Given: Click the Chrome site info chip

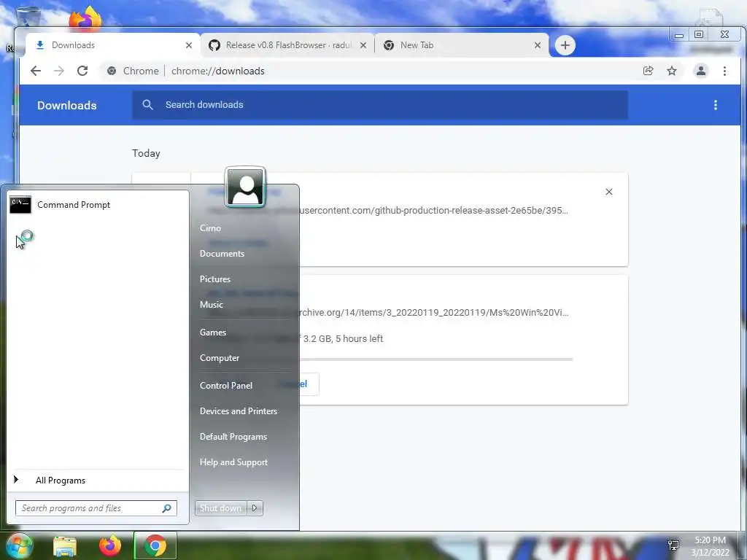Looking at the screenshot, I should click(x=133, y=71).
